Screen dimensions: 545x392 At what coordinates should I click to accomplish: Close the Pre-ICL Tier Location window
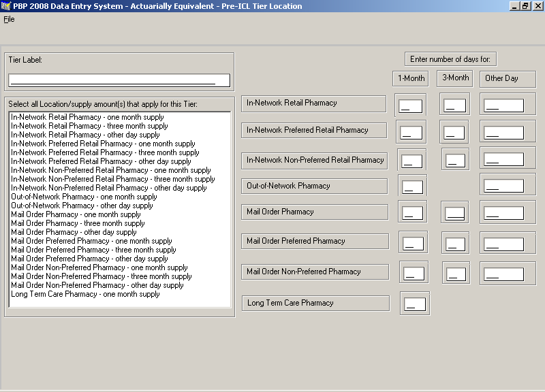pyautogui.click(x=537, y=6)
